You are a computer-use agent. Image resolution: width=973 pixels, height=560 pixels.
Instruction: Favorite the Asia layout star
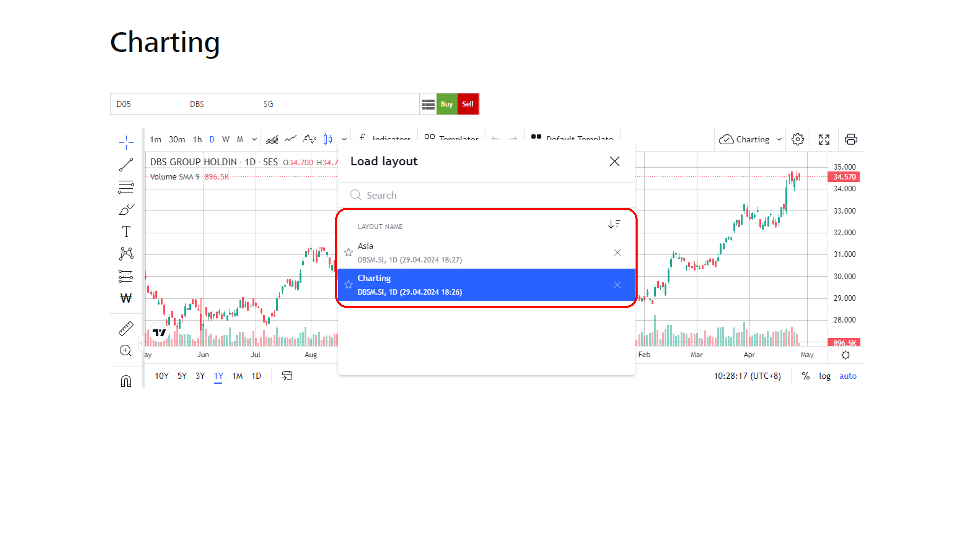[x=348, y=252]
